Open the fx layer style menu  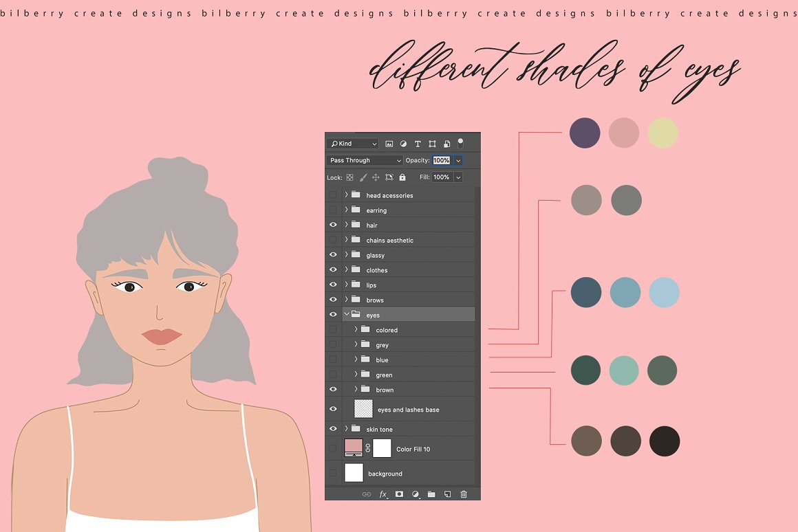(383, 494)
